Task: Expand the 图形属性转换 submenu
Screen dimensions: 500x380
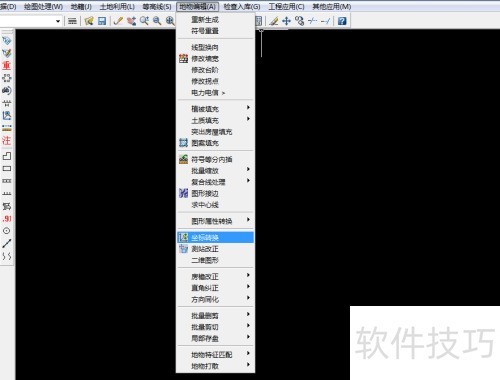Action: tap(215, 221)
